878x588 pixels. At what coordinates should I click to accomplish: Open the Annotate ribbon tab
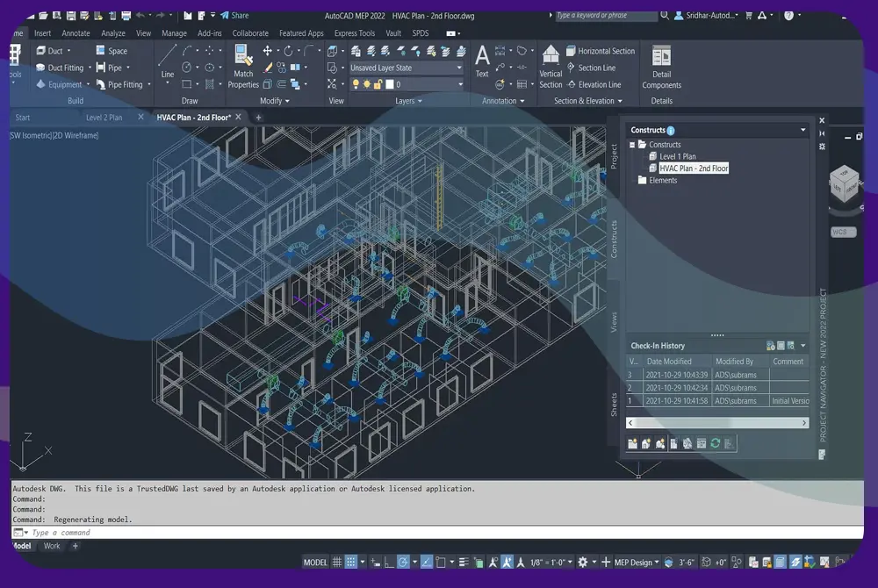(x=76, y=33)
